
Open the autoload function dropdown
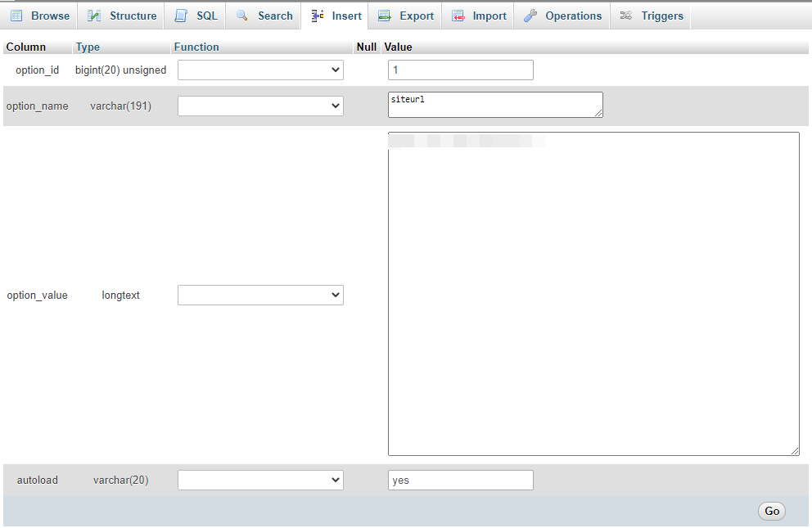pos(260,480)
